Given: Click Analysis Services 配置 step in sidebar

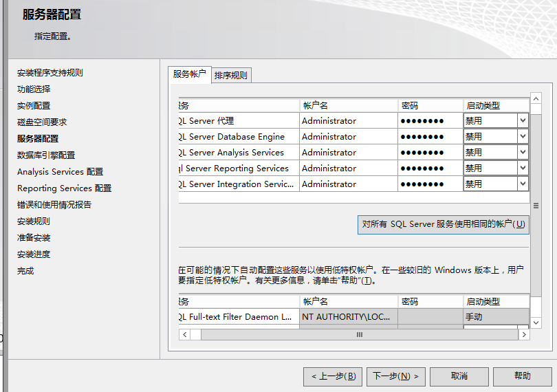Looking at the screenshot, I should pos(60,172).
